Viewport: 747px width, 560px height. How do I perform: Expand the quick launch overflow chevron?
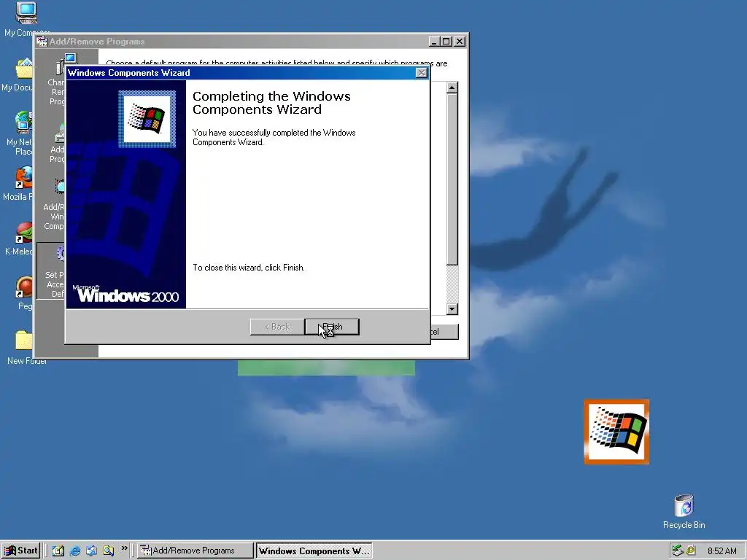tap(124, 548)
